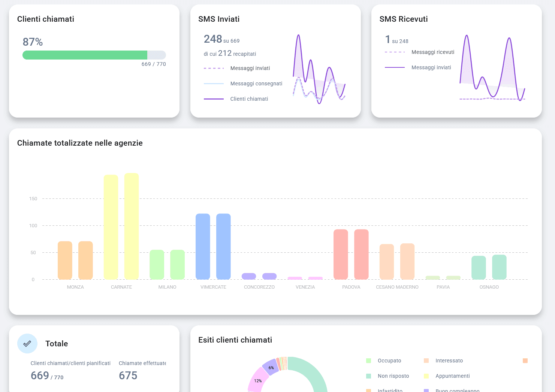Click the teal Non risposto legend swatch
The image size is (555, 392).
(x=369, y=376)
